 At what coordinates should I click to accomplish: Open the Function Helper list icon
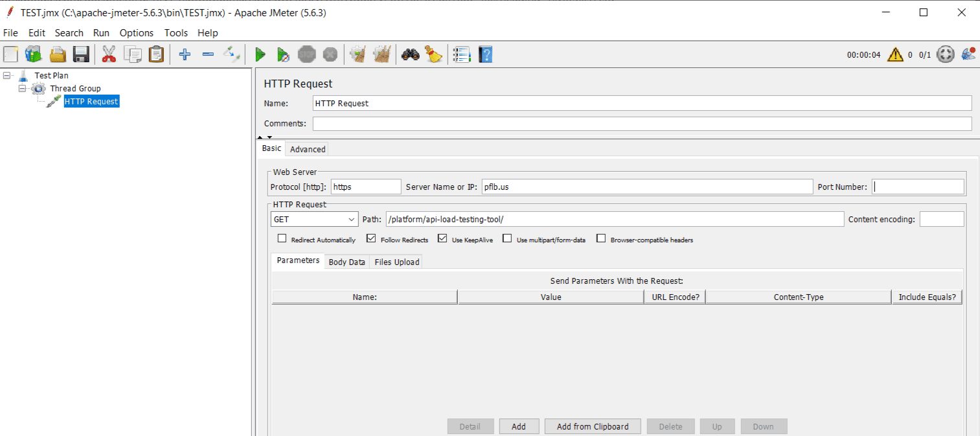click(x=461, y=54)
